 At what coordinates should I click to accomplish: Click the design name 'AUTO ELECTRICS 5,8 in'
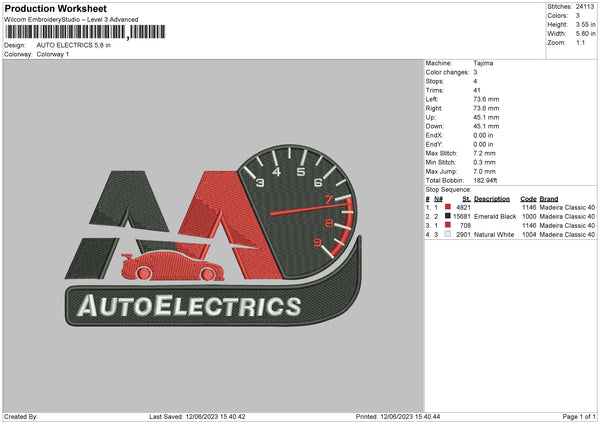coord(73,45)
